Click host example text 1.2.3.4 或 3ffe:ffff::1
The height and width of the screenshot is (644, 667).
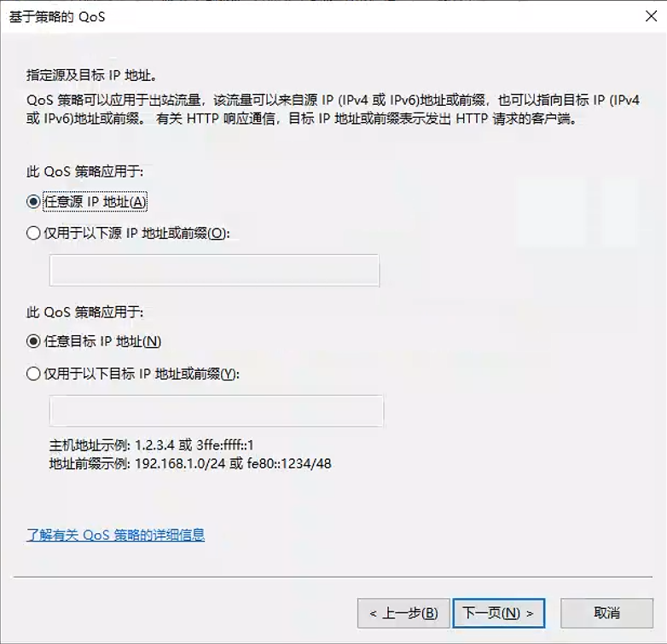pos(194,445)
